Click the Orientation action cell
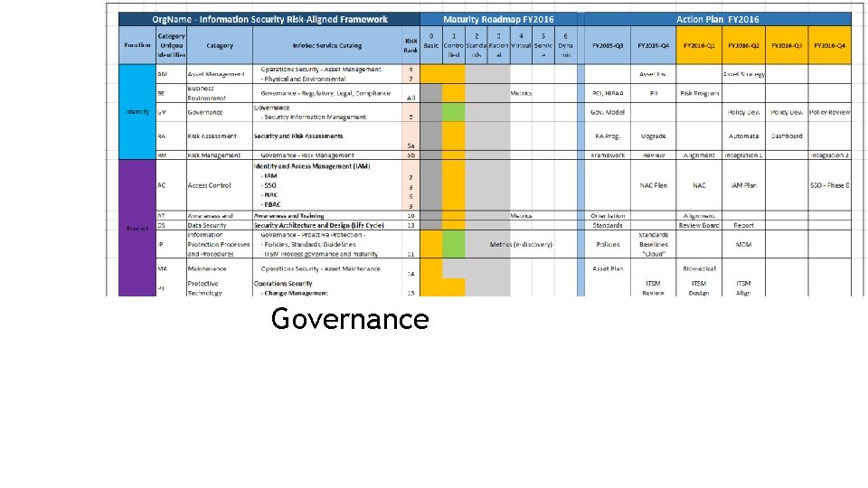The image size is (868, 488). coord(608,216)
